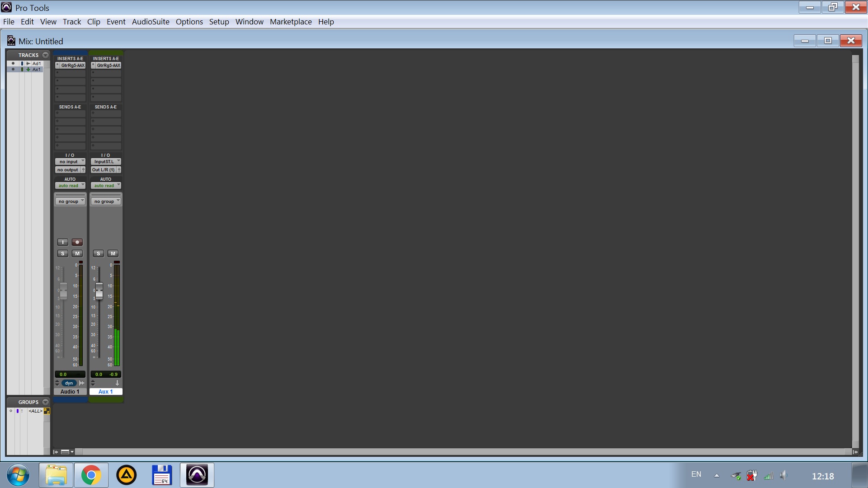Image resolution: width=868 pixels, height=488 pixels.
Task: Click the a-z group ID icon in Groups list
Action: point(47,411)
